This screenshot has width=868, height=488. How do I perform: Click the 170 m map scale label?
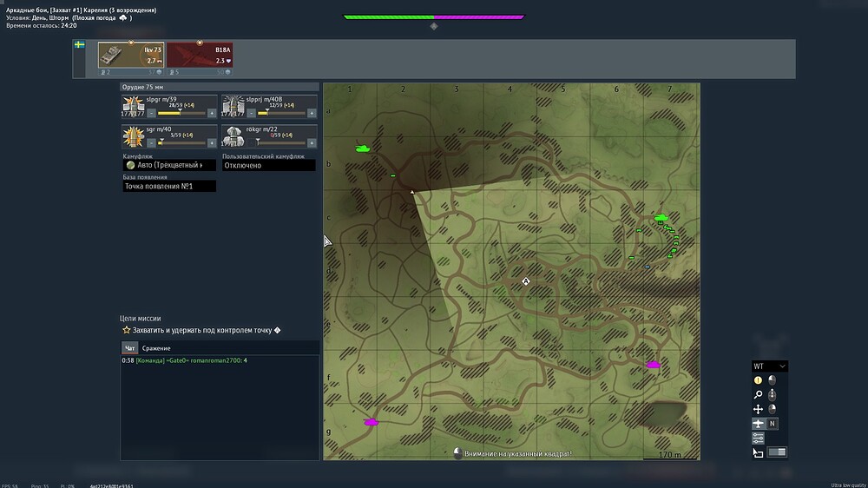pos(670,454)
